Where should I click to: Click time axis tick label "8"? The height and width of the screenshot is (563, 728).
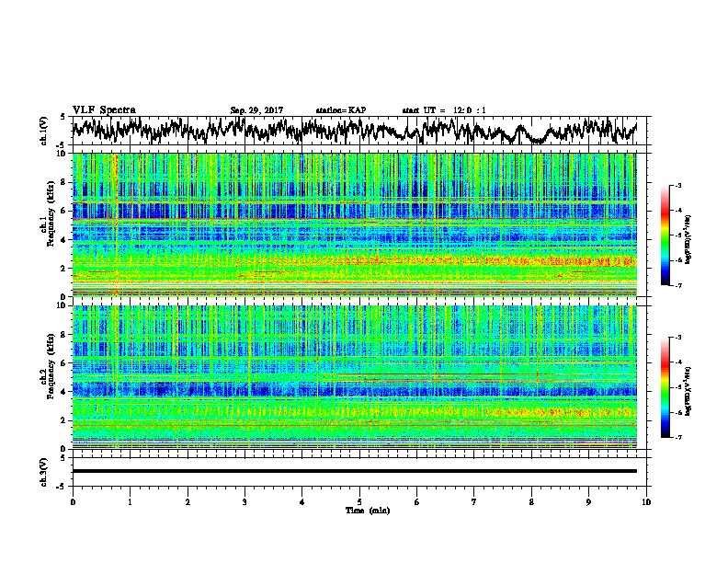coord(531,502)
